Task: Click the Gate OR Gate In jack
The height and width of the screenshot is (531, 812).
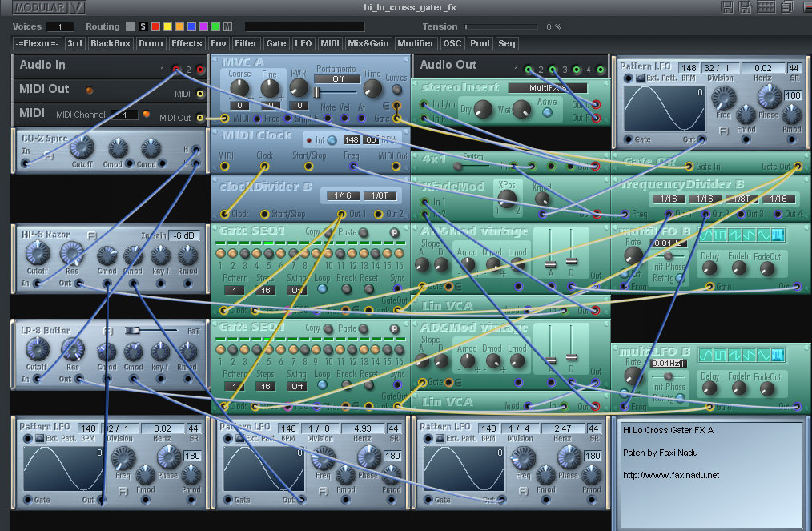Action: point(689,167)
